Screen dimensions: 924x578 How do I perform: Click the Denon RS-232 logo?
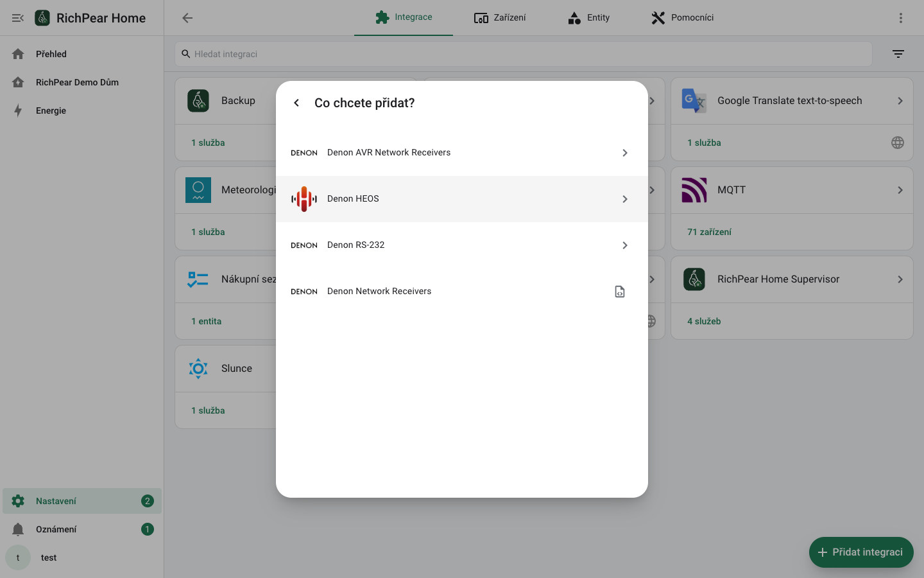click(x=304, y=245)
